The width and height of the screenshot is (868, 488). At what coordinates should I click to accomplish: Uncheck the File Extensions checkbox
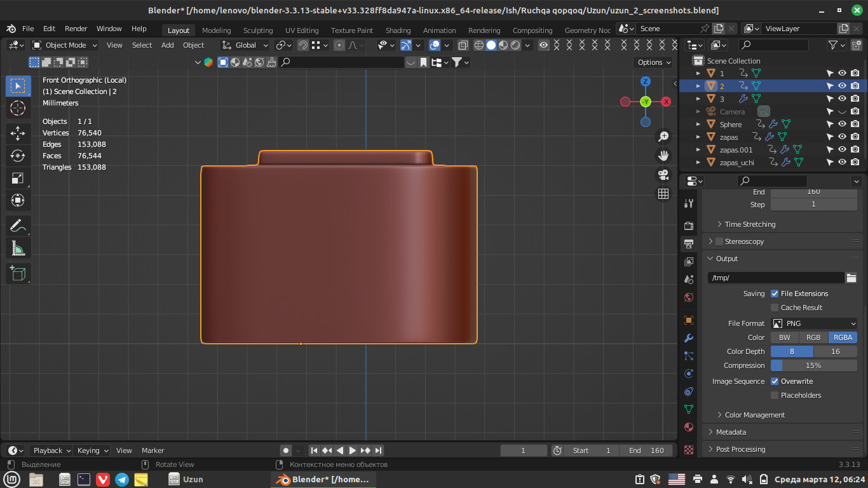(775, 294)
